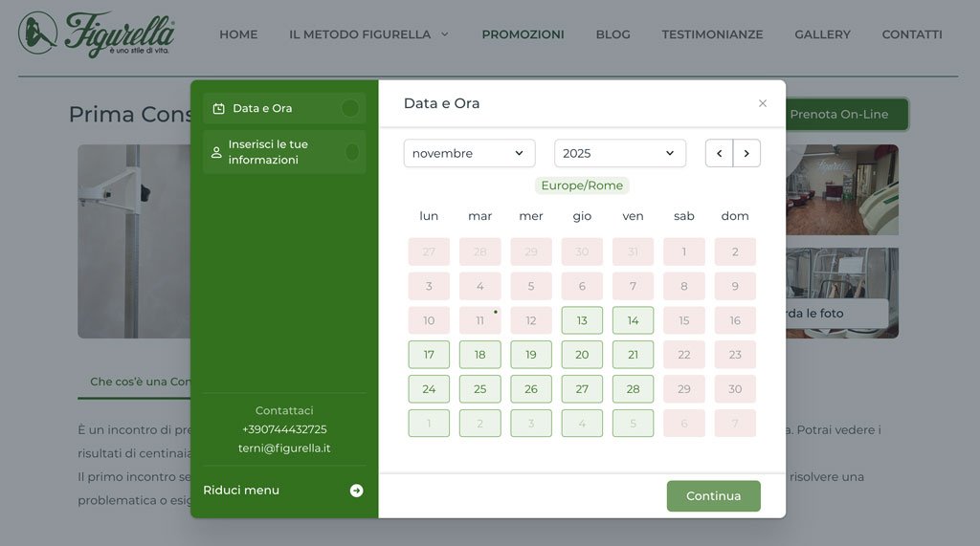Screen dimensions: 980x546
Task: Click the Riduci menu label
Action: coord(241,491)
